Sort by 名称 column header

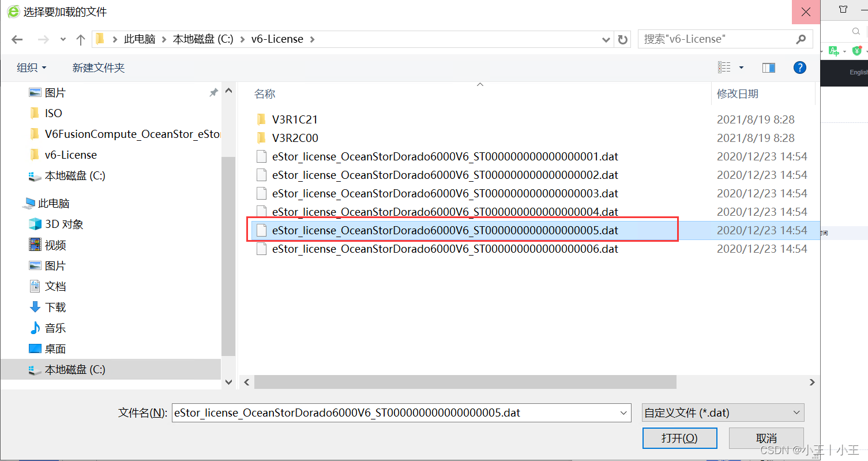pos(265,93)
